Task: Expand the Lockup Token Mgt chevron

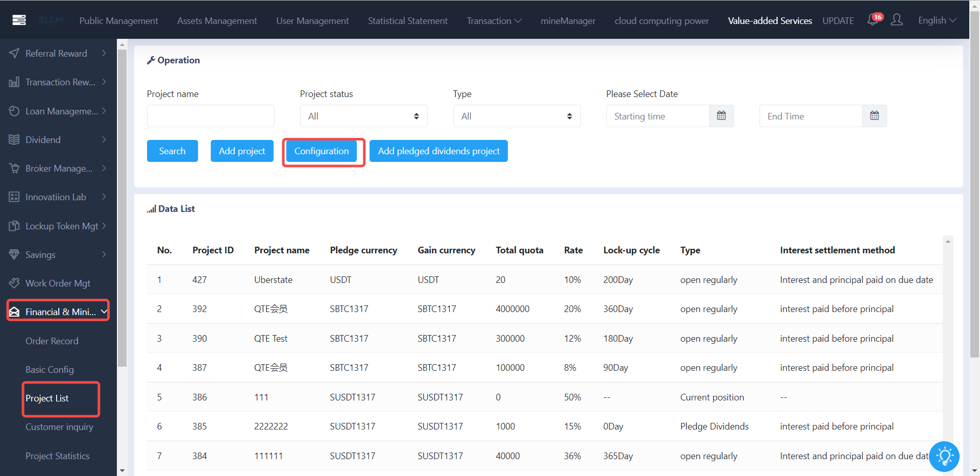Action: coord(104,226)
